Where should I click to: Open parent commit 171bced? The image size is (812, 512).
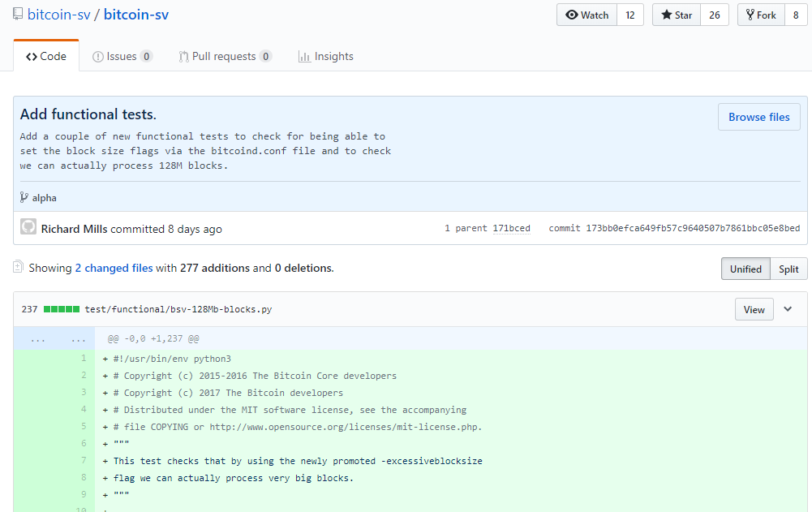(x=511, y=229)
